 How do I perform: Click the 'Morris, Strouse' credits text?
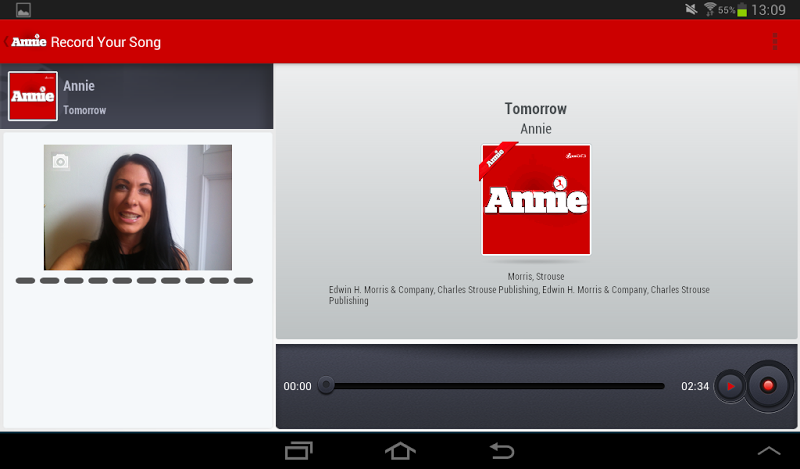(536, 277)
